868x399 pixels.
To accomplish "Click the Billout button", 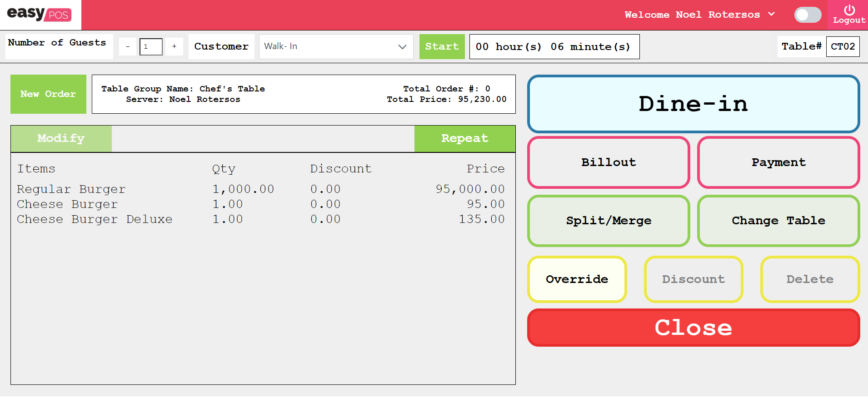I will (609, 162).
